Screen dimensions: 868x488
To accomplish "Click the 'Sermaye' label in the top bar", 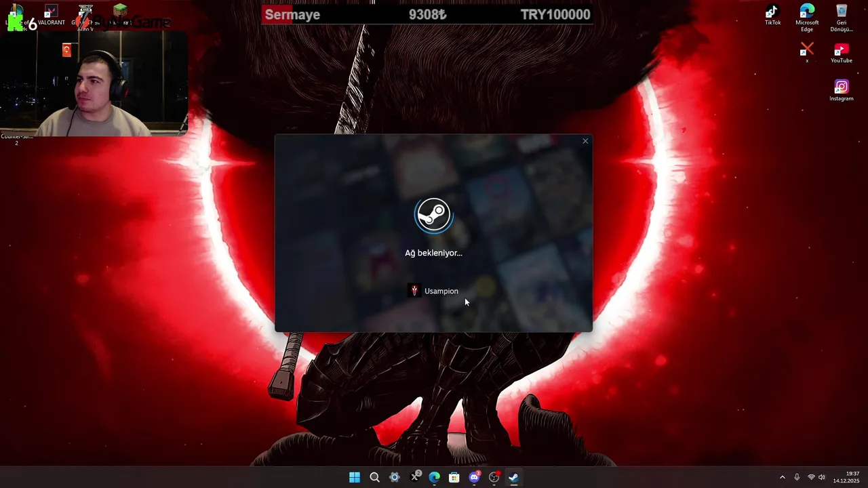I will [x=292, y=14].
